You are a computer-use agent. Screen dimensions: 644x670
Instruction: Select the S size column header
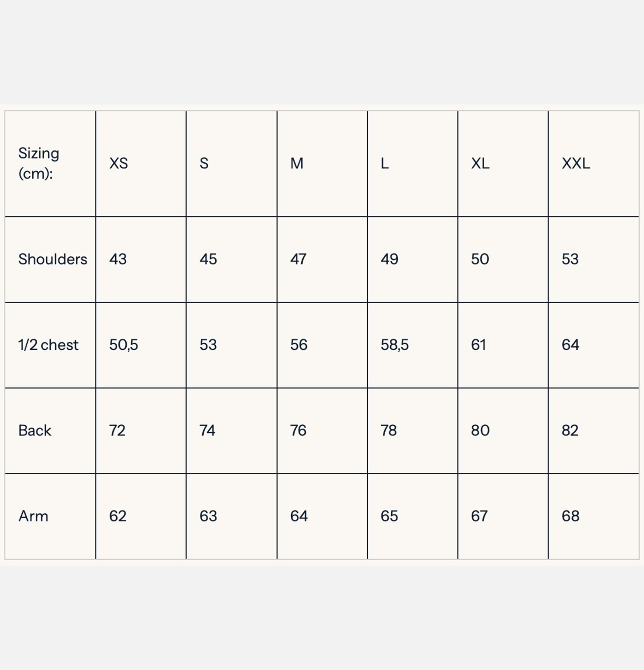(204, 163)
